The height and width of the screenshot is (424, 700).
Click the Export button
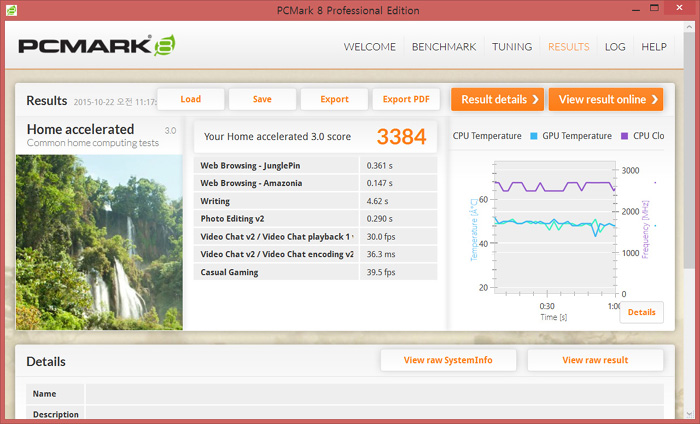coord(334,99)
